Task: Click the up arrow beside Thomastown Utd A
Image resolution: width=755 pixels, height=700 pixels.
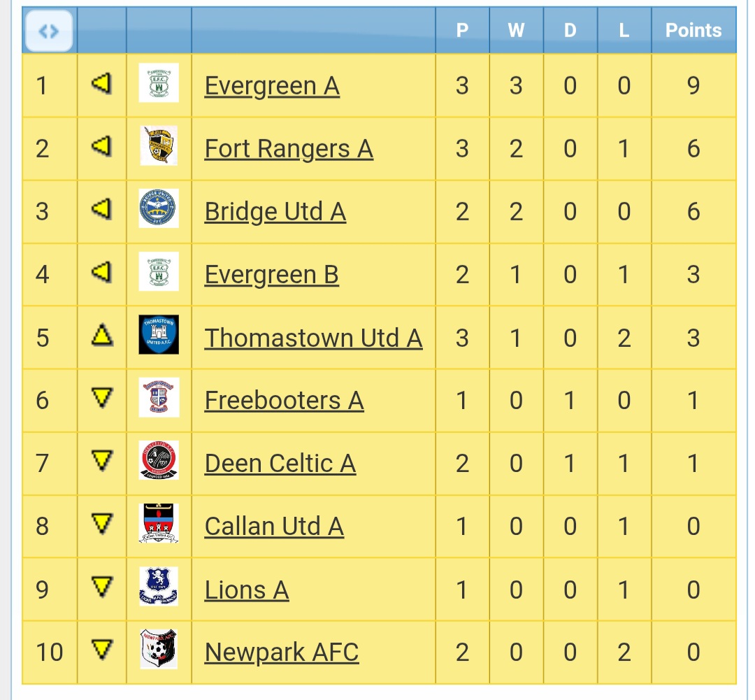Action: (x=102, y=336)
